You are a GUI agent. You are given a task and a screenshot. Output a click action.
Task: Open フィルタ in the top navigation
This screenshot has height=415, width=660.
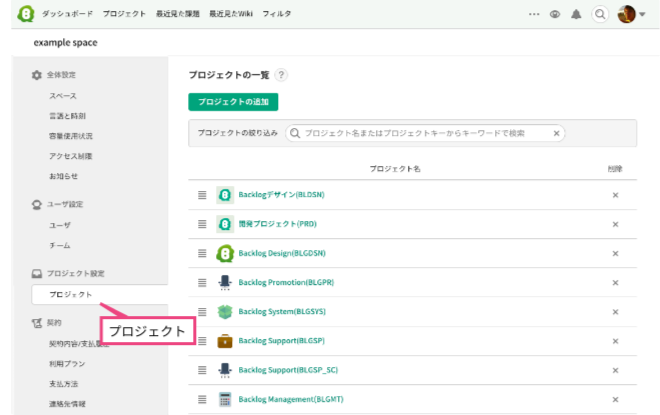277,14
